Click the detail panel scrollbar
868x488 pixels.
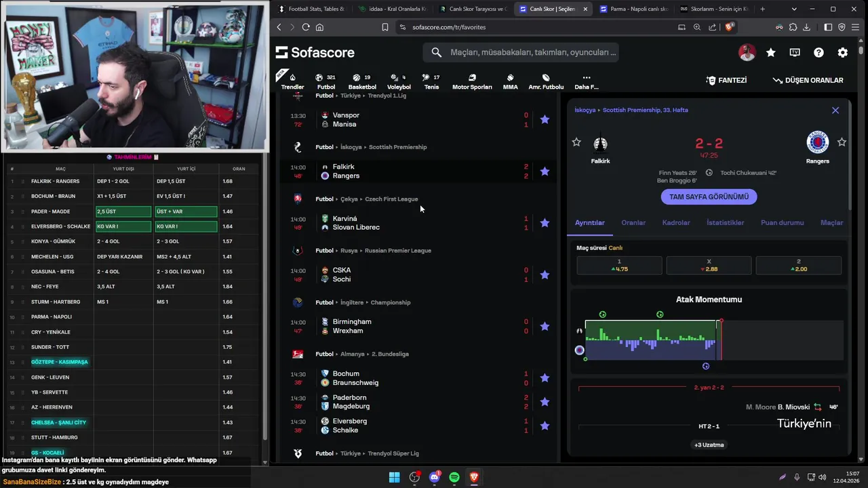848,156
